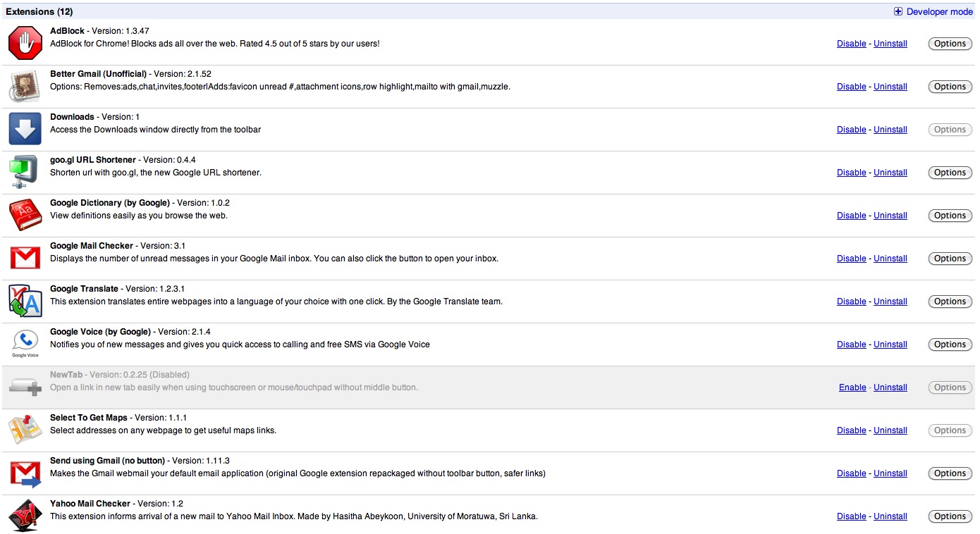Click the Google Voice (by Google) title
980x534 pixels.
click(100, 332)
